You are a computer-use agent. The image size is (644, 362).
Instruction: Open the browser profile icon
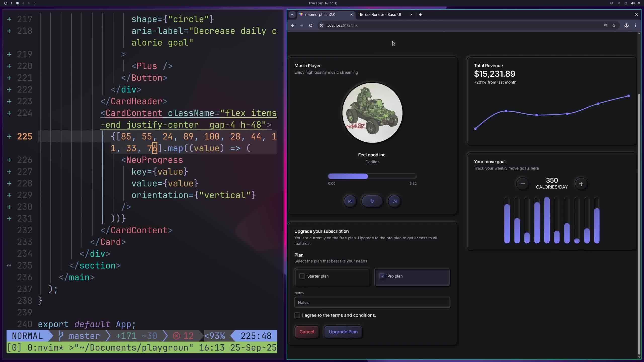626,25
